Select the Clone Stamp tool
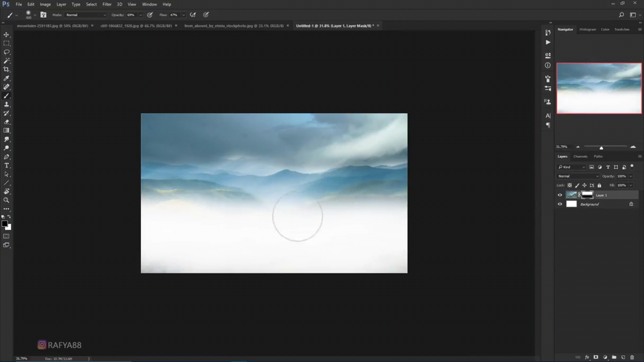This screenshot has height=362, width=644. (x=6, y=104)
